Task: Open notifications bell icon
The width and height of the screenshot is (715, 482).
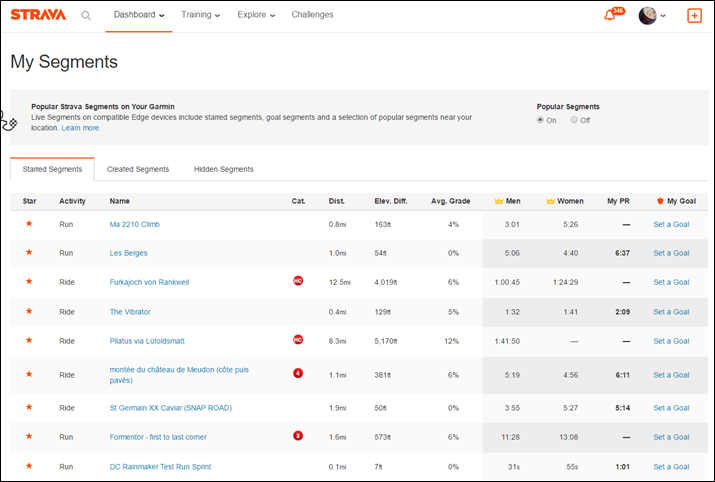Action: pyautogui.click(x=610, y=16)
